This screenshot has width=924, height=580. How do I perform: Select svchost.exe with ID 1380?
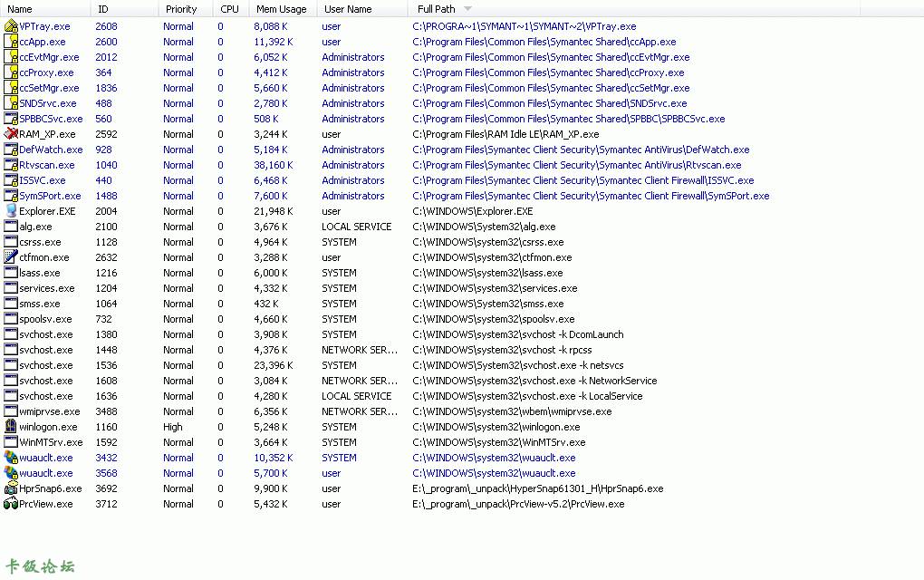pos(46,334)
